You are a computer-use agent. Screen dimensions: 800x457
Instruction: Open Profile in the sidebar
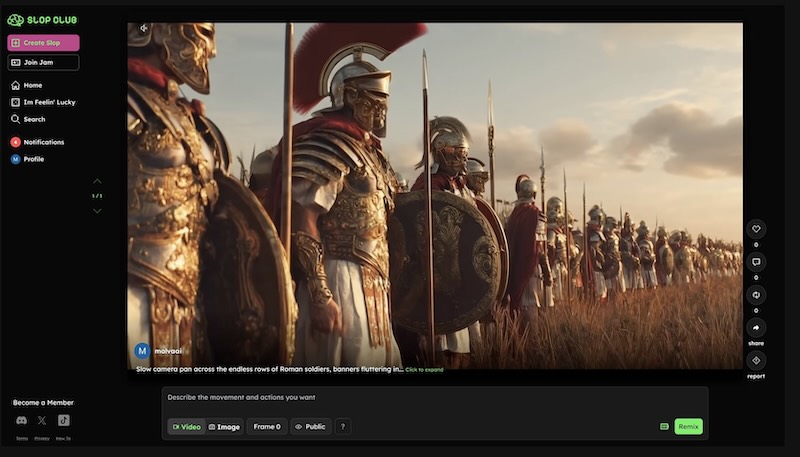28,159
